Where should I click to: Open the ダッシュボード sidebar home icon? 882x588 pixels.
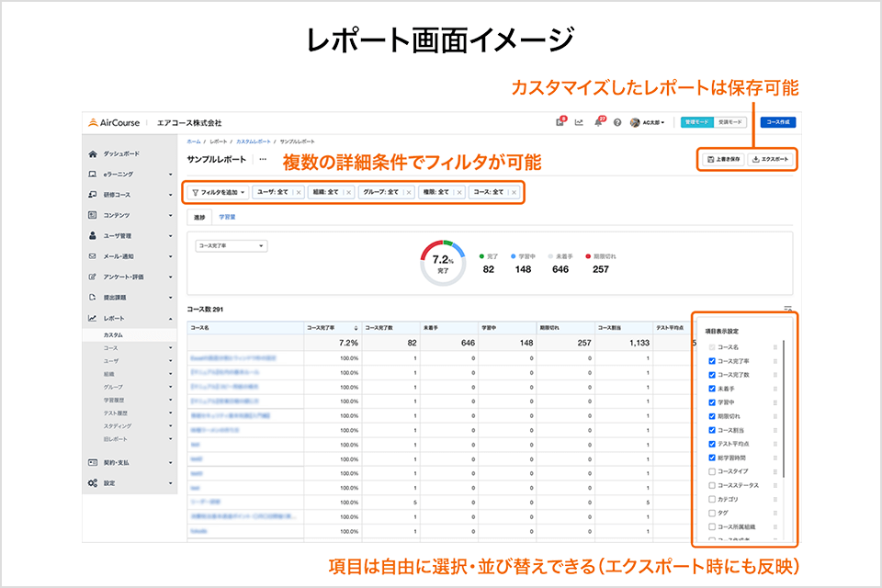[x=93, y=153]
